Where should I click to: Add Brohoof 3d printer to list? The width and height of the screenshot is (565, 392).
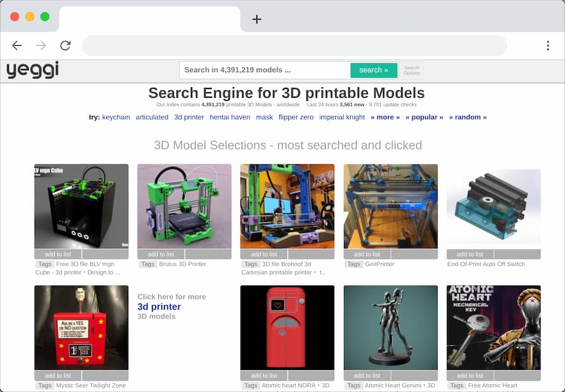(264, 254)
